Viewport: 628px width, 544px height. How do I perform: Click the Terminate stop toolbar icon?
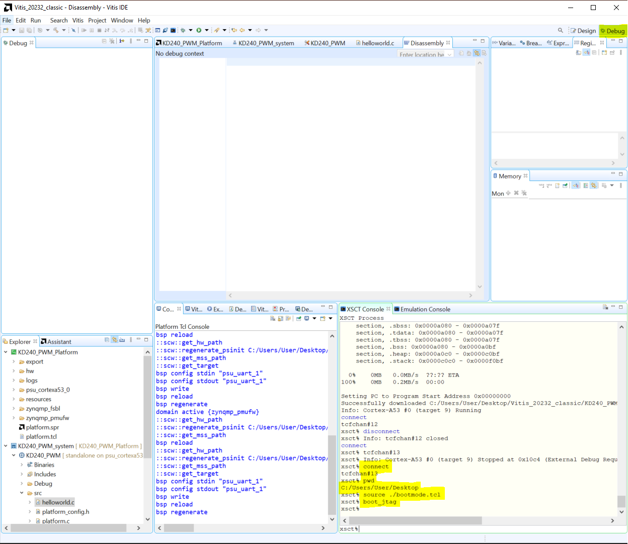point(99,30)
